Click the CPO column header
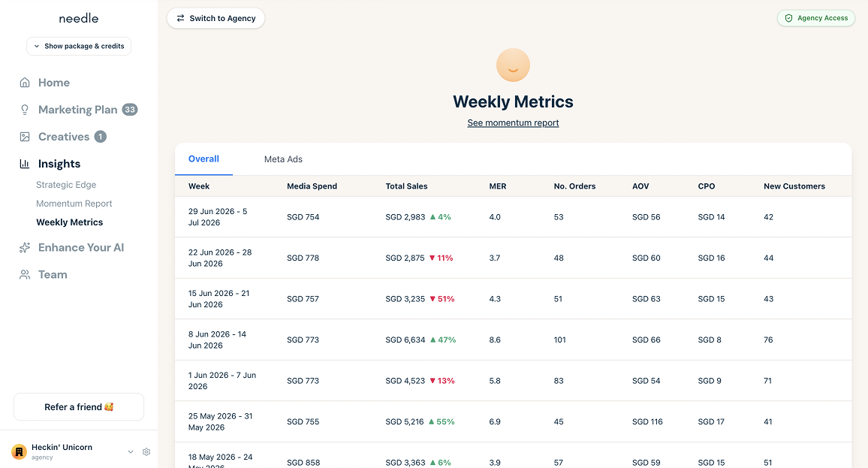868x468 pixels. click(x=707, y=186)
